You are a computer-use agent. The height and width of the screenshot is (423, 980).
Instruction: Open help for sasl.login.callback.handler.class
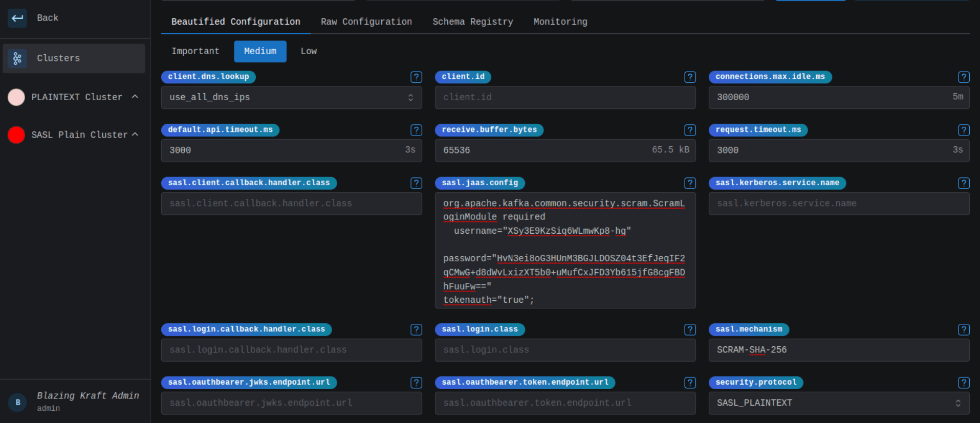[x=416, y=329]
